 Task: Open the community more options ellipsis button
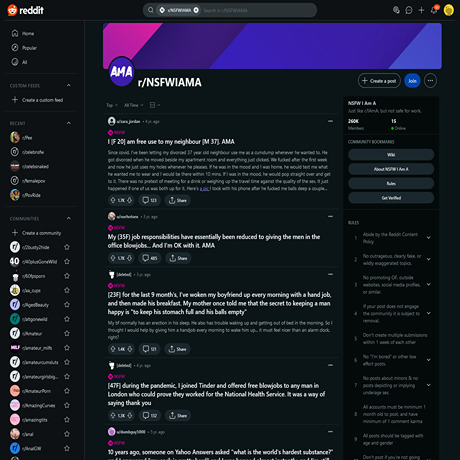tap(430, 81)
